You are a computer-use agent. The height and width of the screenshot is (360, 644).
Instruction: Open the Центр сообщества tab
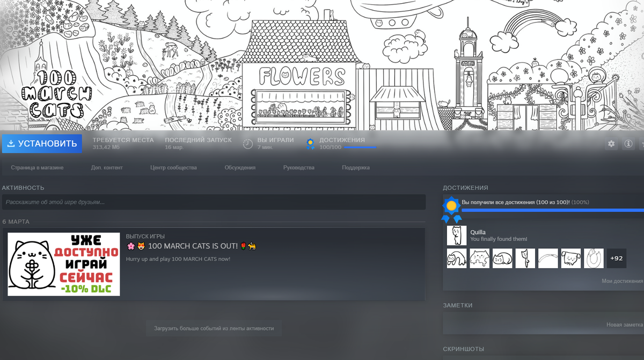[173, 167]
